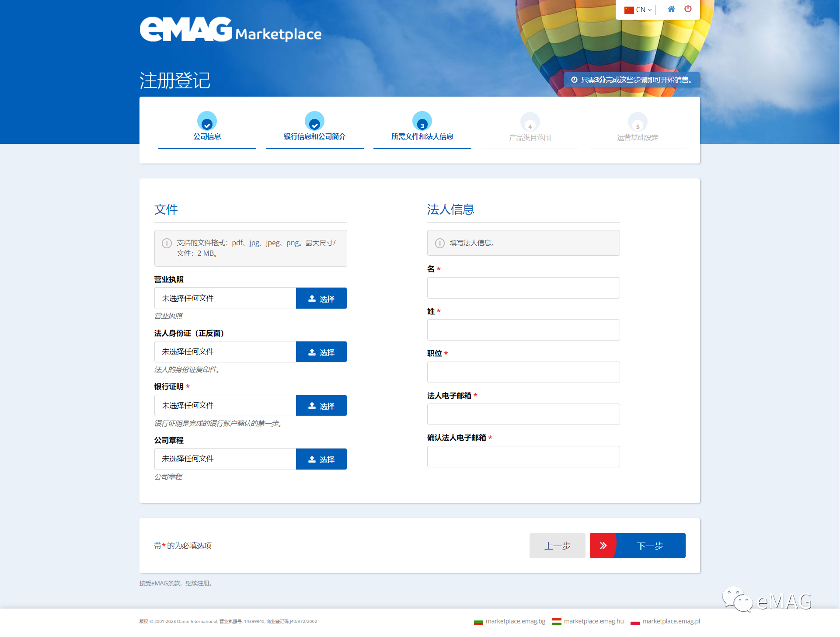Image resolution: width=840 pixels, height=637 pixels.
Task: Focus the 法人电子邮箱 input field
Action: point(523,414)
